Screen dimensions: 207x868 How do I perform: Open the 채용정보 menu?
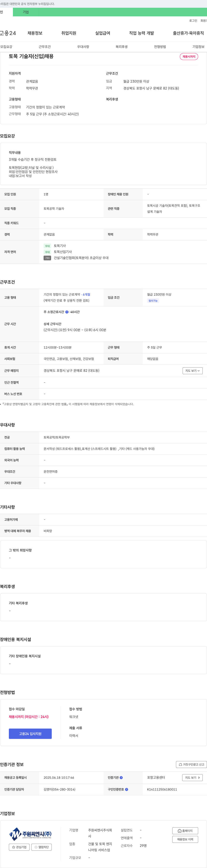[35, 33]
